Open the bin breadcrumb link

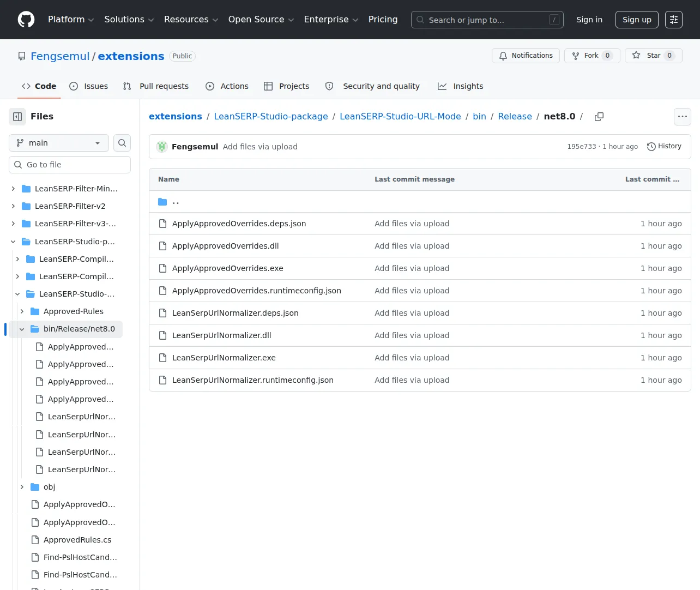coord(479,117)
